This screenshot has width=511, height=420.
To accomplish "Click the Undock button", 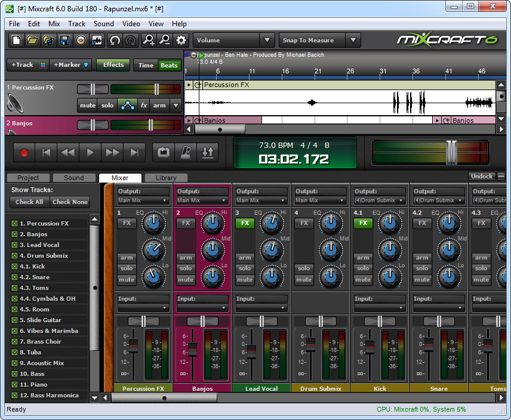I will point(482,176).
